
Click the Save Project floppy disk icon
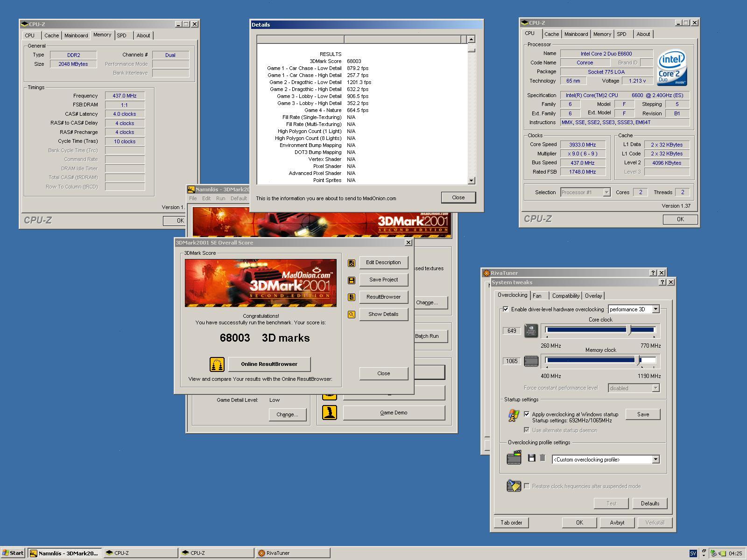352,280
